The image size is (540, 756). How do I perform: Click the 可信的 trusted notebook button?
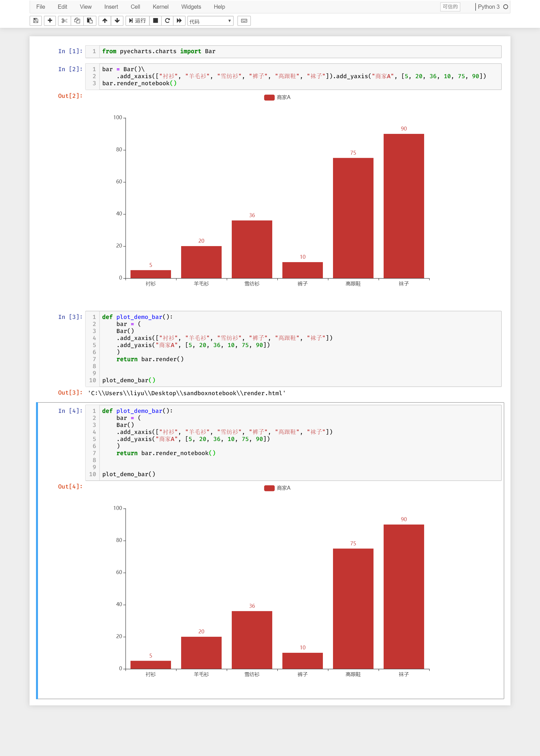tap(450, 7)
